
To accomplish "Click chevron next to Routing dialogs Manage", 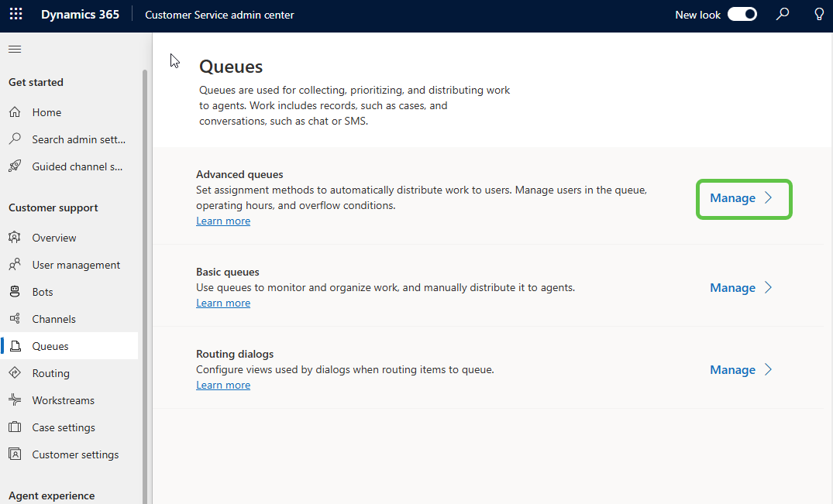I will (x=769, y=370).
